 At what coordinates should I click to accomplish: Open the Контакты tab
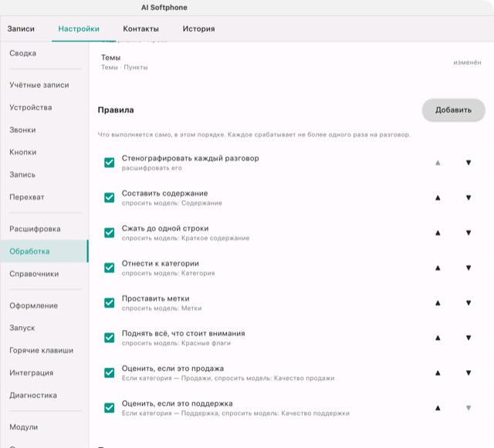pos(140,29)
